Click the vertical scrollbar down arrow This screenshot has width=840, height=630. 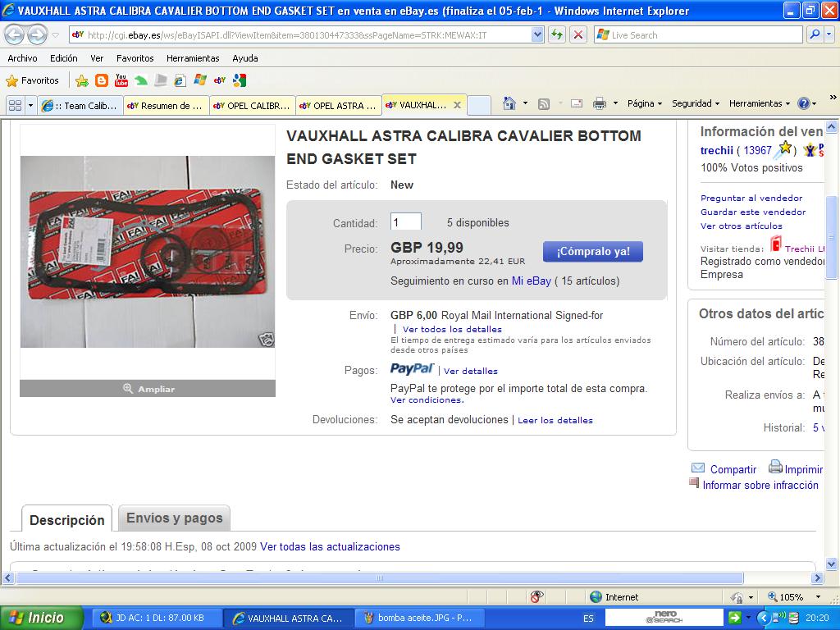(832, 564)
